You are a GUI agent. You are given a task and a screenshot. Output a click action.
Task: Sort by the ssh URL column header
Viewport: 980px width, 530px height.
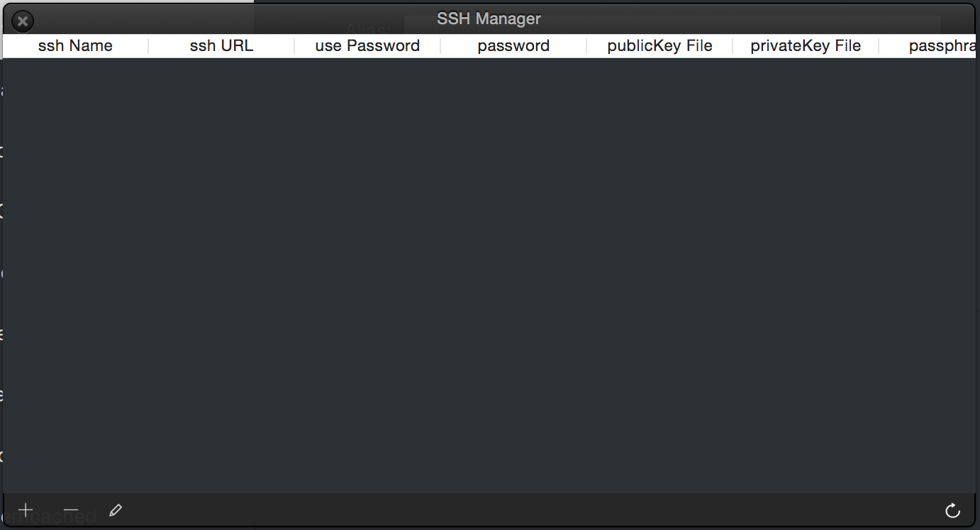tap(221, 46)
